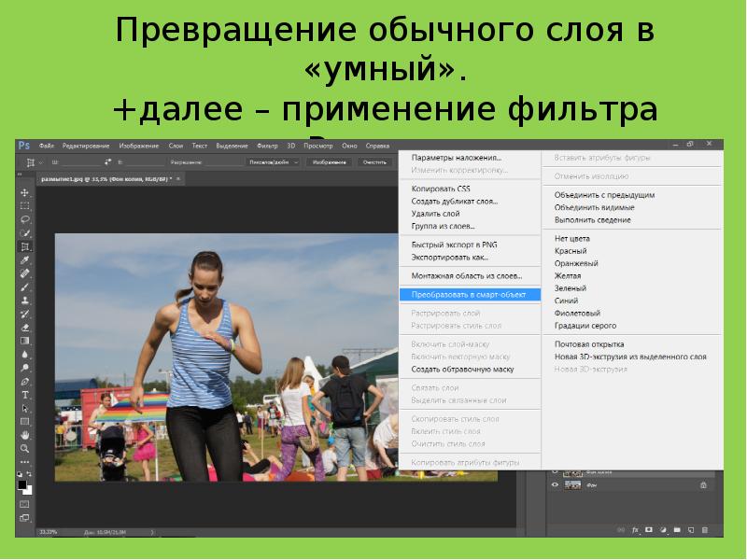Select the Lasso tool
The image size is (747, 560).
24,219
